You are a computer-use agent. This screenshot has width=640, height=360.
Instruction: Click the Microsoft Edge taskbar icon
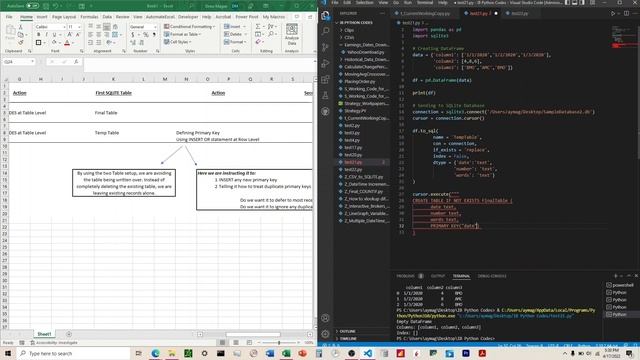(155, 353)
